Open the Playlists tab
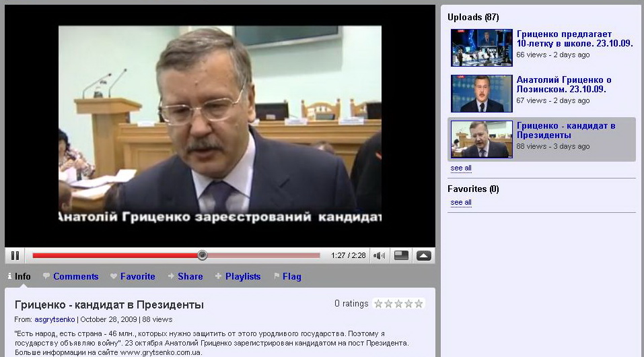Image resolution: width=644 pixels, height=357 pixels. [238, 276]
